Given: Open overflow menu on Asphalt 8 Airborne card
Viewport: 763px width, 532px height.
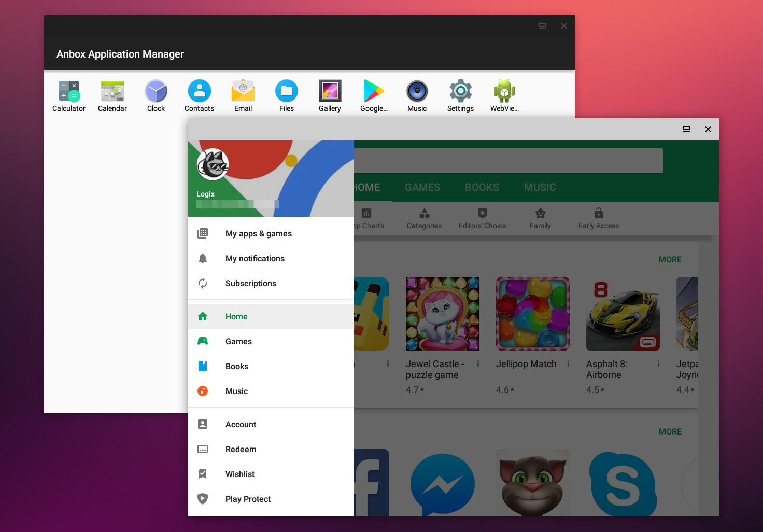Looking at the screenshot, I should [658, 363].
